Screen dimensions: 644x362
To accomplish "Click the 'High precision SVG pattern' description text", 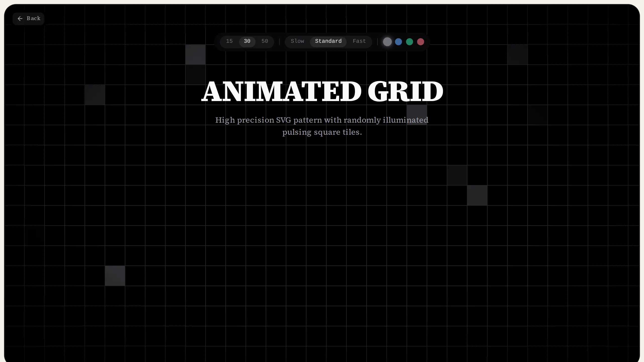I will click(x=322, y=126).
